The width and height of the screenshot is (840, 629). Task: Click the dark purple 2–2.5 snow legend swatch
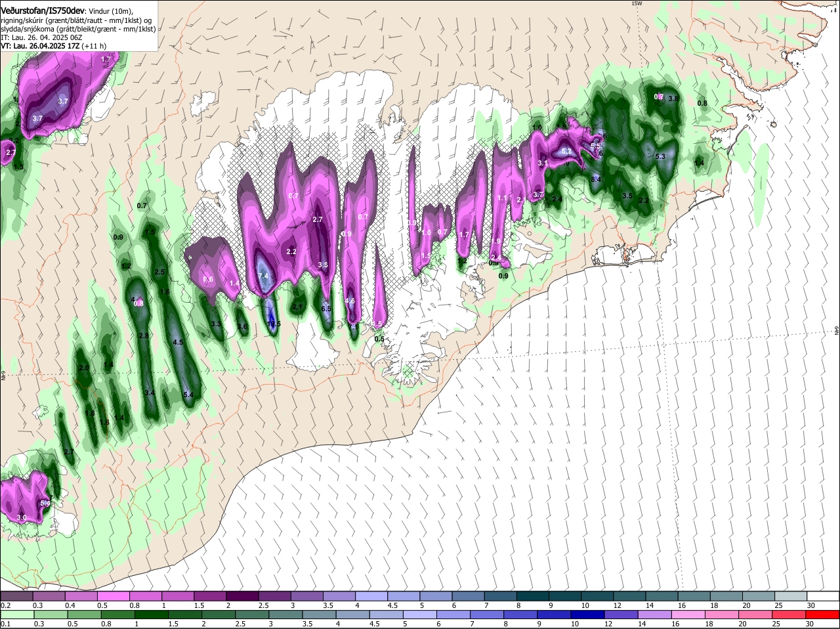[x=243, y=596]
